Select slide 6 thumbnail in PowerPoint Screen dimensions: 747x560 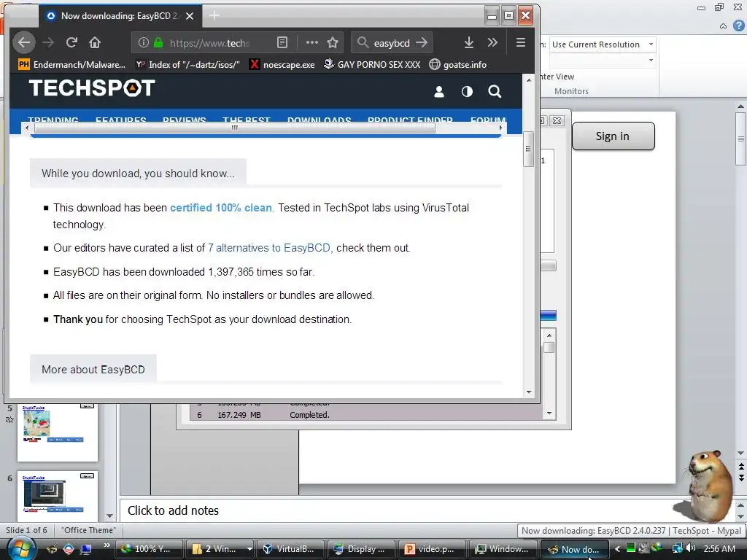[x=57, y=496]
